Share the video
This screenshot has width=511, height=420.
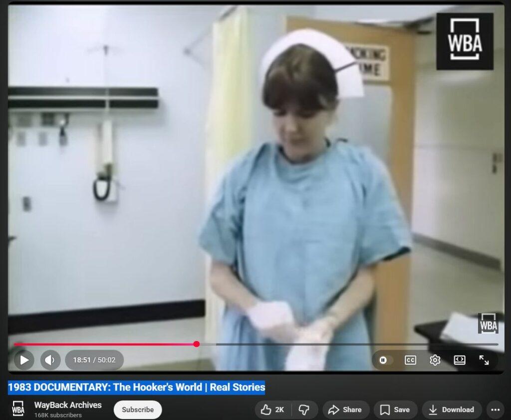tap(345, 410)
